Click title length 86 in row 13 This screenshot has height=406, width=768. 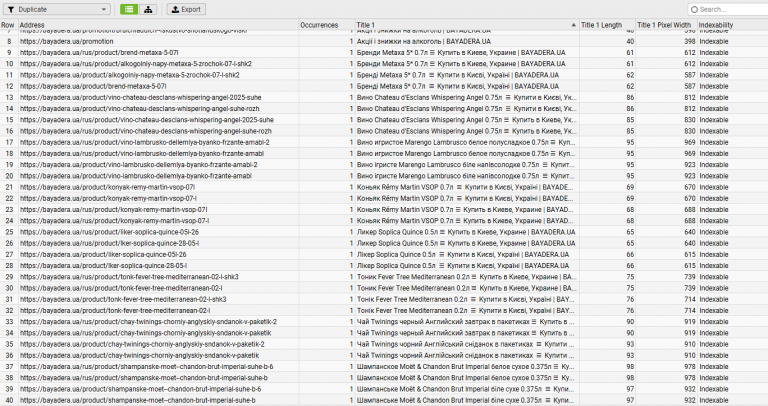pos(630,97)
